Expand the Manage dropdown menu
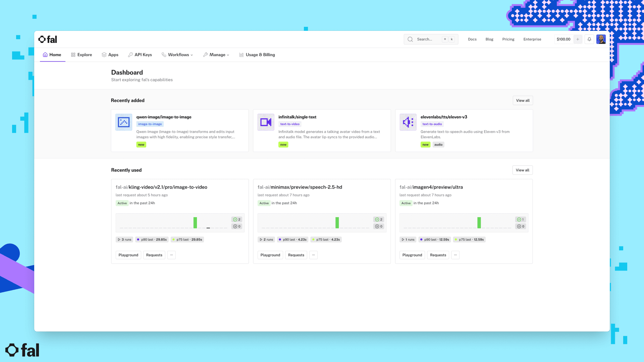The height and width of the screenshot is (362, 644). [216, 55]
